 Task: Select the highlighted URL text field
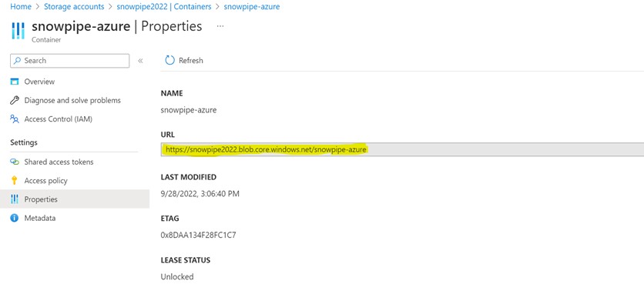coord(402,149)
